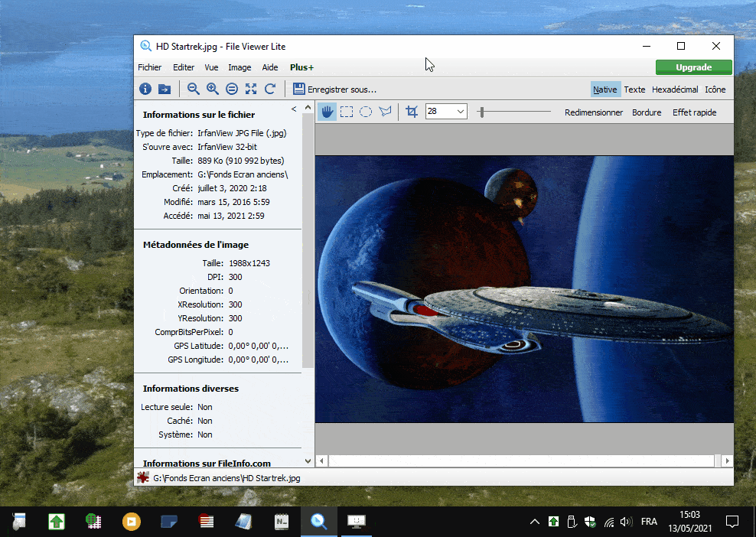The image size is (756, 537).
Task: Zoom in with the plus magnifier icon
Action: click(213, 89)
